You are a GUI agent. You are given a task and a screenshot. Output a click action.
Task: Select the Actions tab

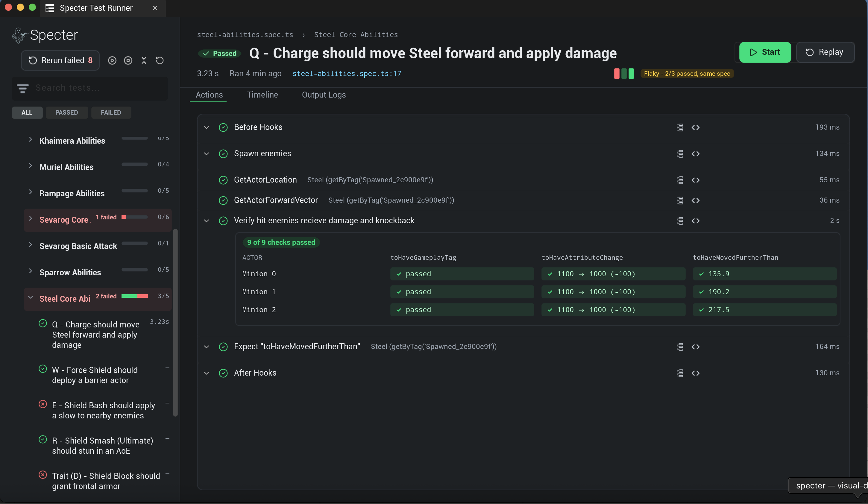pyautogui.click(x=209, y=95)
